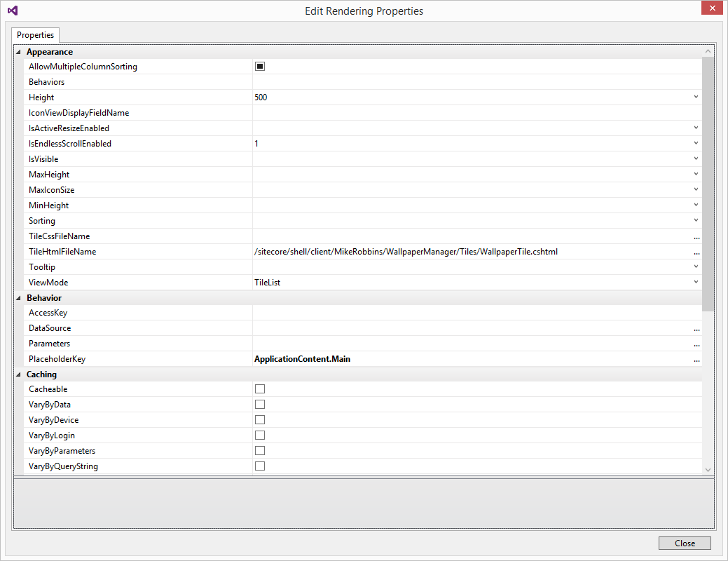Image resolution: width=728 pixels, height=561 pixels.
Task: Expand the IsVisible dropdown
Action: click(x=696, y=158)
